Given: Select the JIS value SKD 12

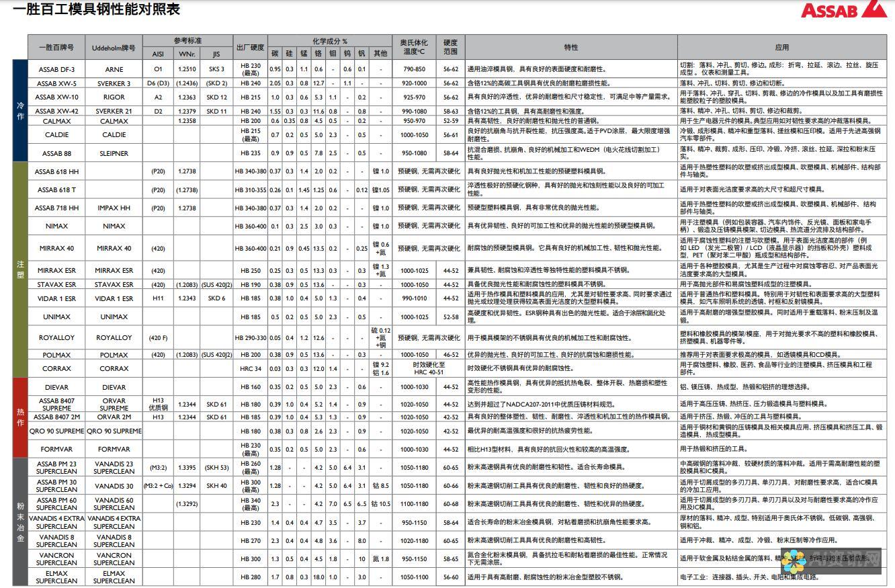Looking at the screenshot, I should coord(216,97).
